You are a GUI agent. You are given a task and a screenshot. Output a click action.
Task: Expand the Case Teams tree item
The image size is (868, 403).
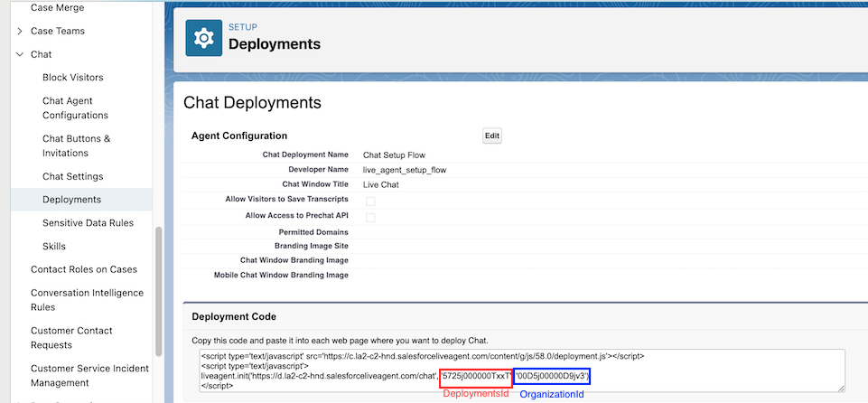tap(20, 31)
